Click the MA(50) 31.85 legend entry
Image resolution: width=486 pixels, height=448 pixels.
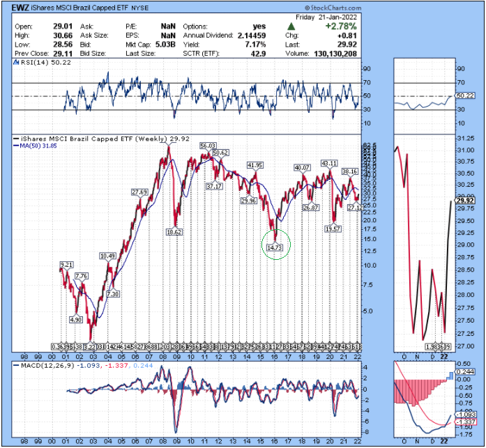click(35, 146)
